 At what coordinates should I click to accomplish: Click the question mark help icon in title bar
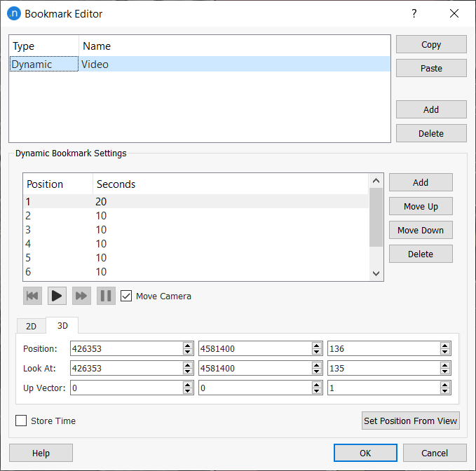414,13
